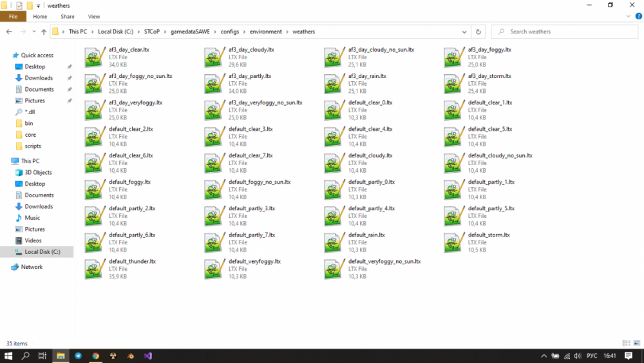Switch to the View ribbon tab

pyautogui.click(x=93, y=17)
